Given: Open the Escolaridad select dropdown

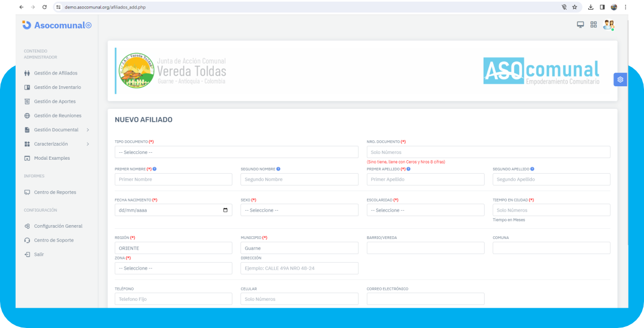Looking at the screenshot, I should (x=425, y=210).
